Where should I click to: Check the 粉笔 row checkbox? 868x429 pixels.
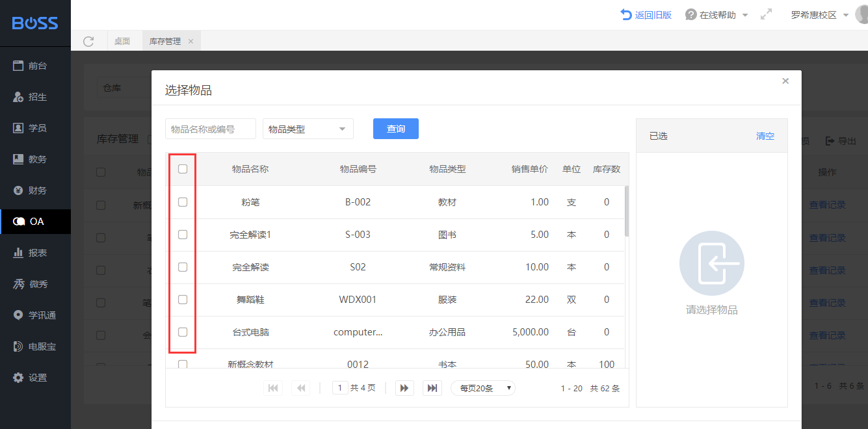tap(183, 202)
